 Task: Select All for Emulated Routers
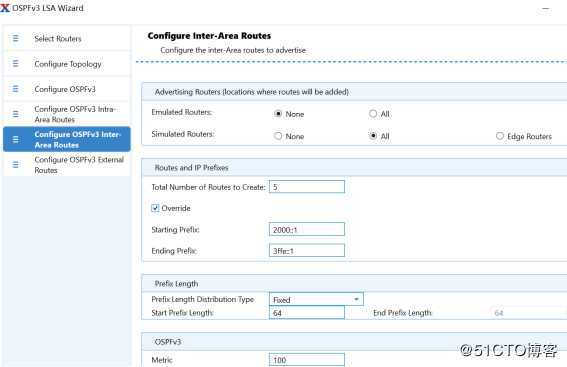[x=373, y=114]
